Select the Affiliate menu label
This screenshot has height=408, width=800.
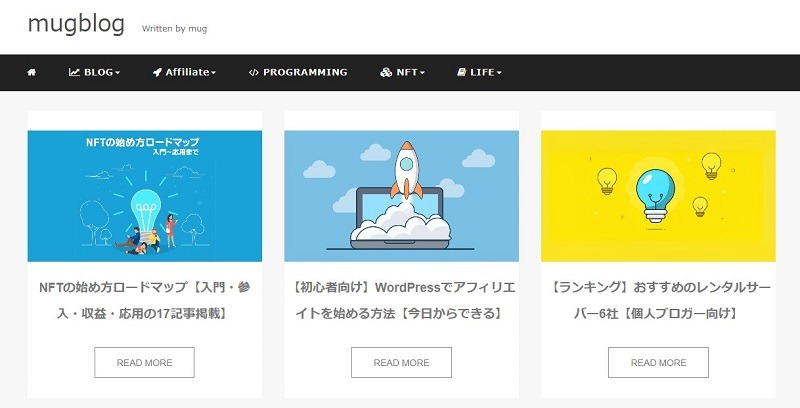[x=188, y=73]
